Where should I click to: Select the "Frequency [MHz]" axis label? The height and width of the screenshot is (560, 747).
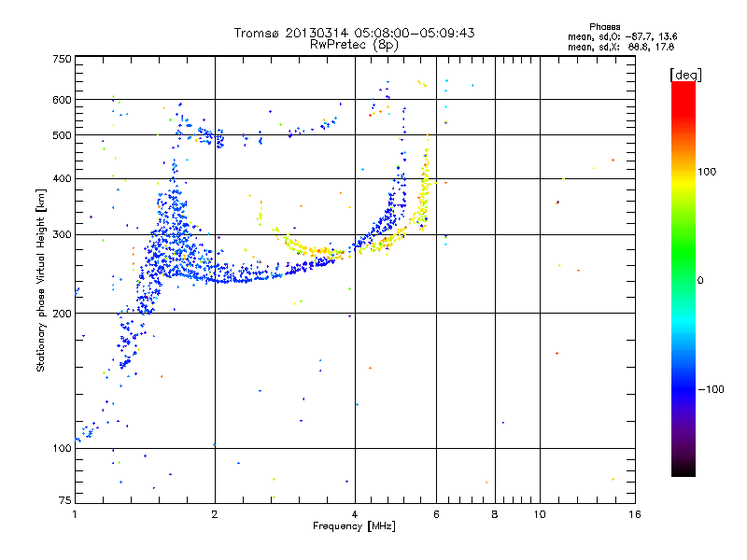(x=354, y=526)
